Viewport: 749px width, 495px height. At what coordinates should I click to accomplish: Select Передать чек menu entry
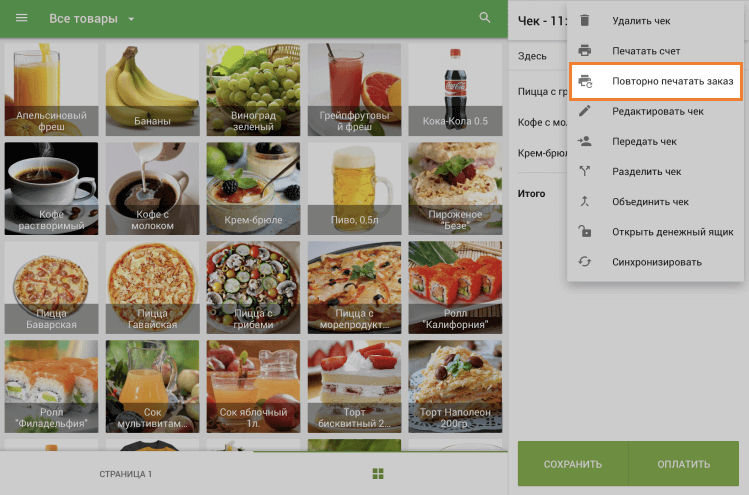[x=644, y=141]
